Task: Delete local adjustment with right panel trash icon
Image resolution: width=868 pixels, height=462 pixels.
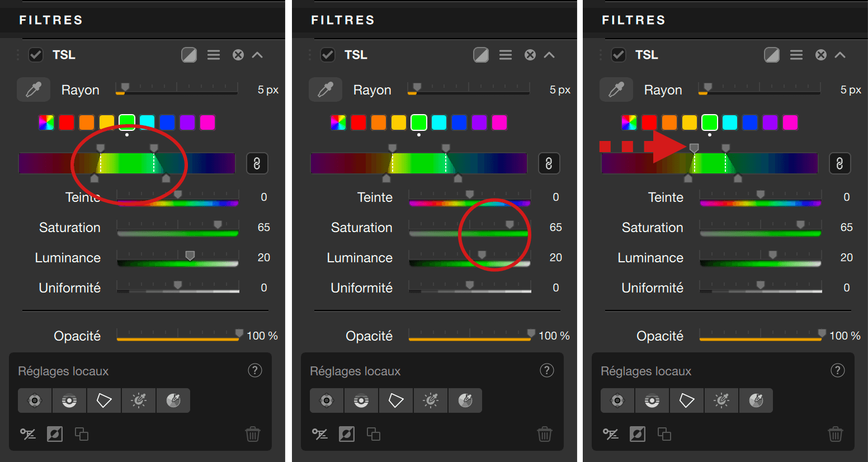Action: [836, 434]
